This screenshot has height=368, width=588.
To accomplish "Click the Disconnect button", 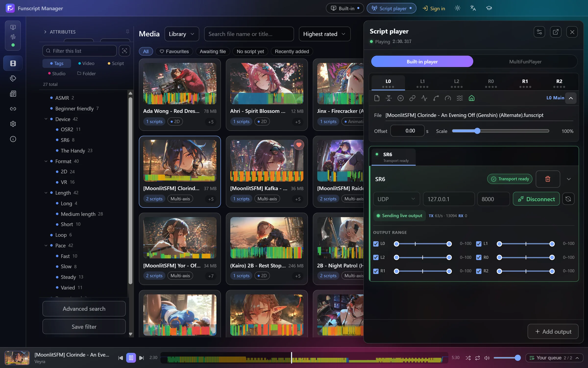I will pyautogui.click(x=536, y=199).
